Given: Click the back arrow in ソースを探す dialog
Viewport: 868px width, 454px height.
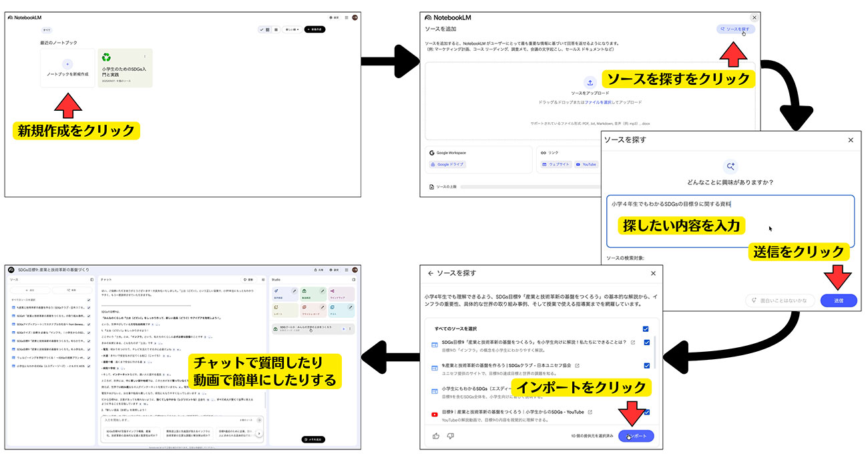Looking at the screenshot, I should (431, 273).
